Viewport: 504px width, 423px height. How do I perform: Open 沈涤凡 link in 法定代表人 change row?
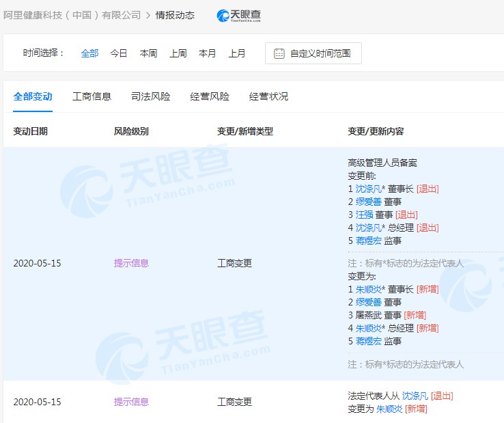pyautogui.click(x=415, y=396)
